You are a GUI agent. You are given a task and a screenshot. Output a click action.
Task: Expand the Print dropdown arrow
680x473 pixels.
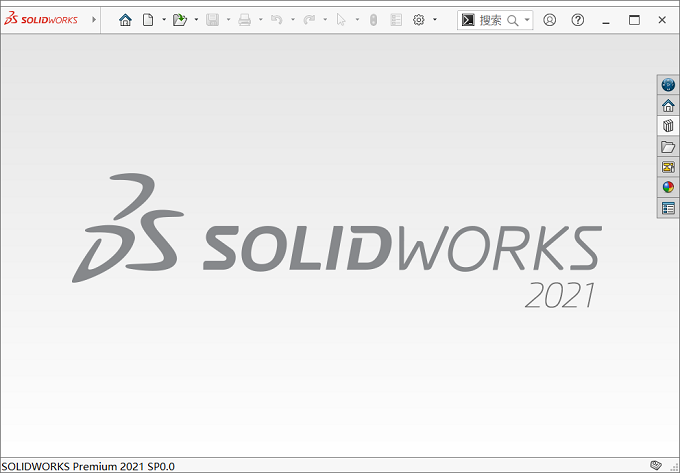tap(261, 20)
